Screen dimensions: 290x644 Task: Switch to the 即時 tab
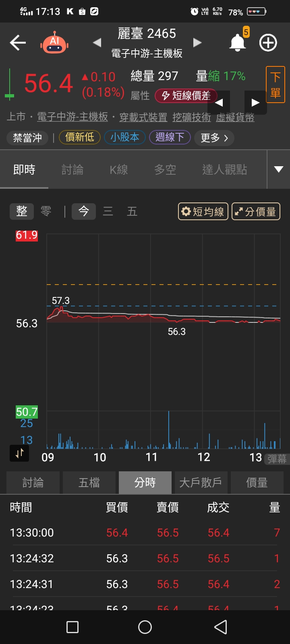click(24, 169)
